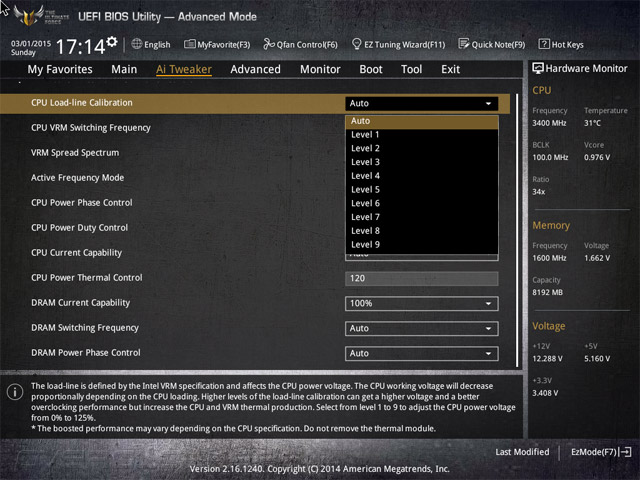The height and width of the screenshot is (480, 640).
Task: Select the Exit tab
Action: click(451, 69)
